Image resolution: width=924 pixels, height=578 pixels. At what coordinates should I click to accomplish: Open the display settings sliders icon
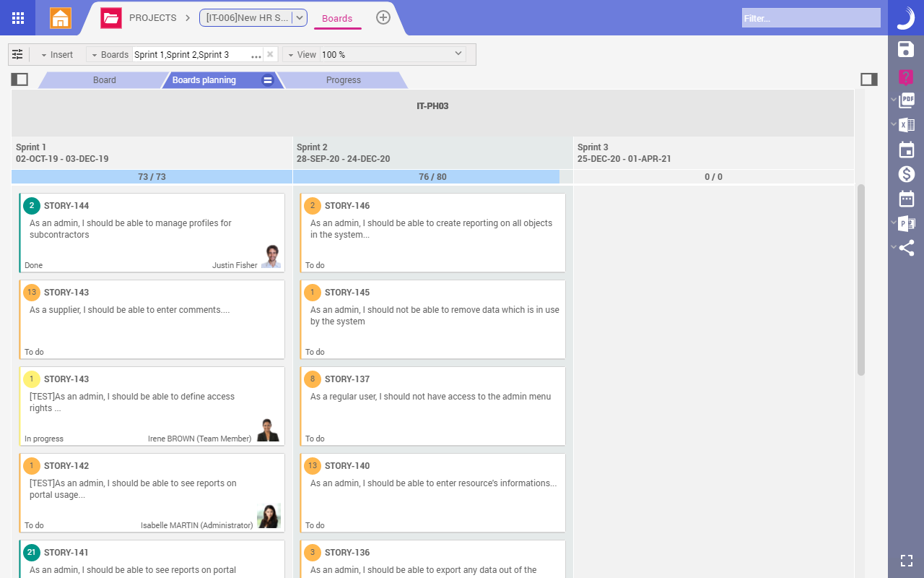click(x=17, y=53)
